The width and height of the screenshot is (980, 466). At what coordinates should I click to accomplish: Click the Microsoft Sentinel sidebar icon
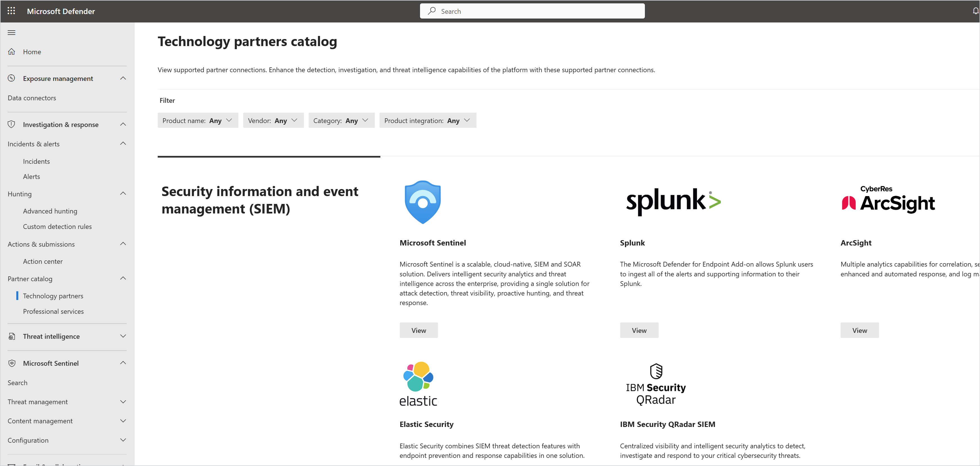click(12, 363)
